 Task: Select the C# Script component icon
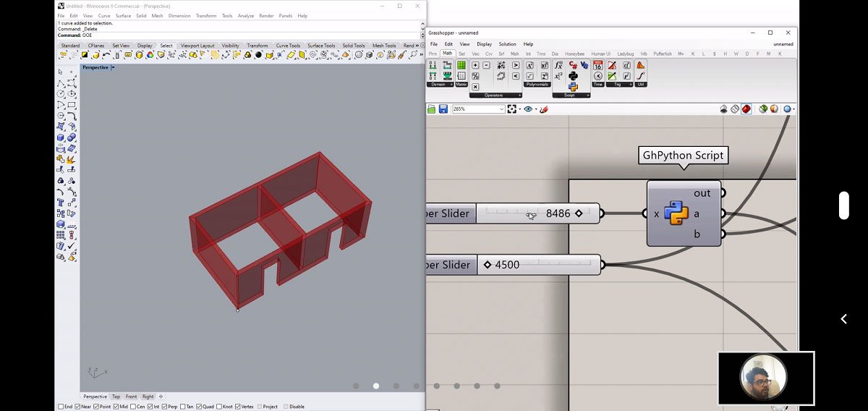(574, 65)
